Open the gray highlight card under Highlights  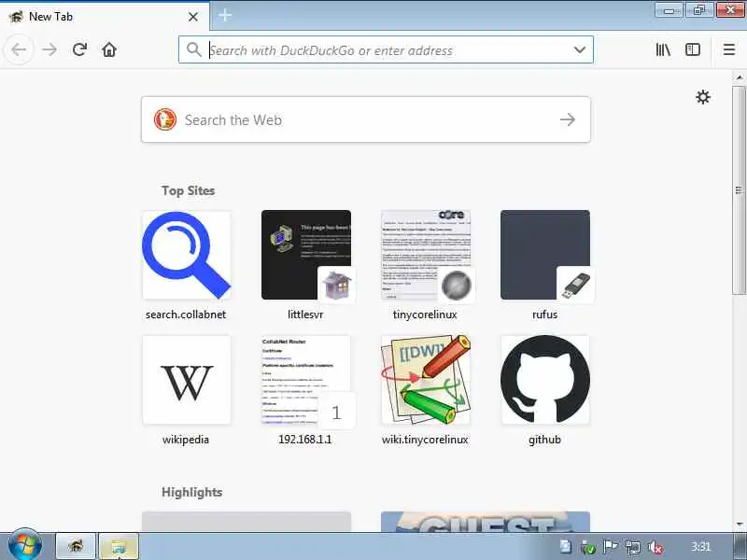tap(247, 522)
